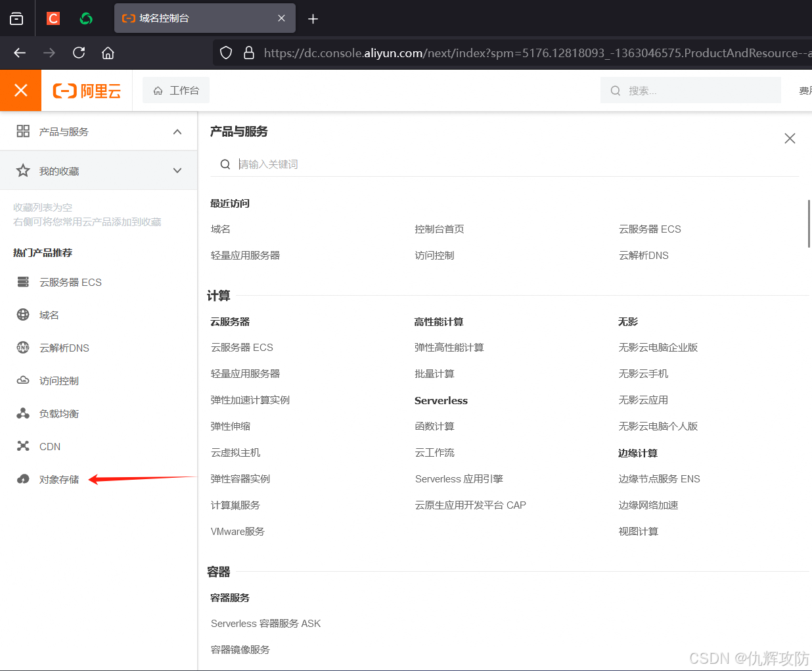
Task: Open Serverless 应用引擎
Action: point(459,478)
